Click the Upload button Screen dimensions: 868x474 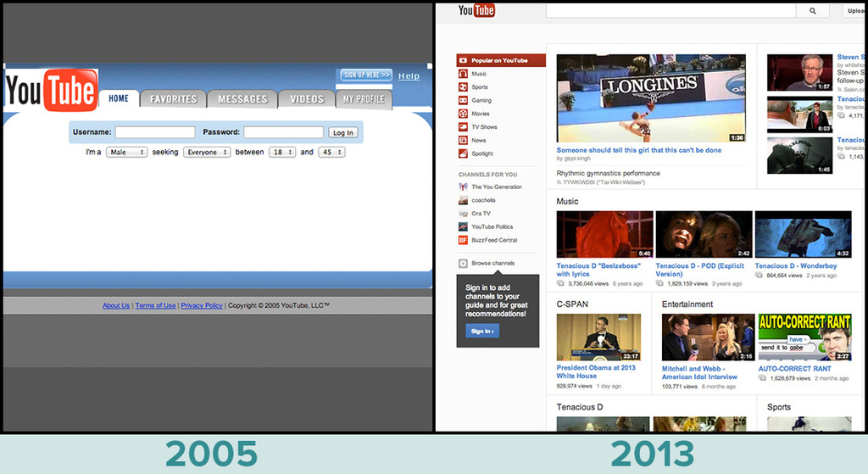pos(855,10)
